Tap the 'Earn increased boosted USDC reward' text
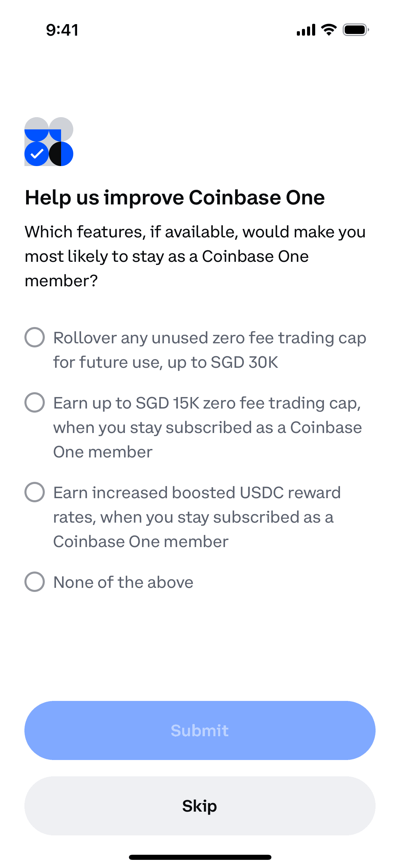The height and width of the screenshot is (868, 400). [197, 517]
